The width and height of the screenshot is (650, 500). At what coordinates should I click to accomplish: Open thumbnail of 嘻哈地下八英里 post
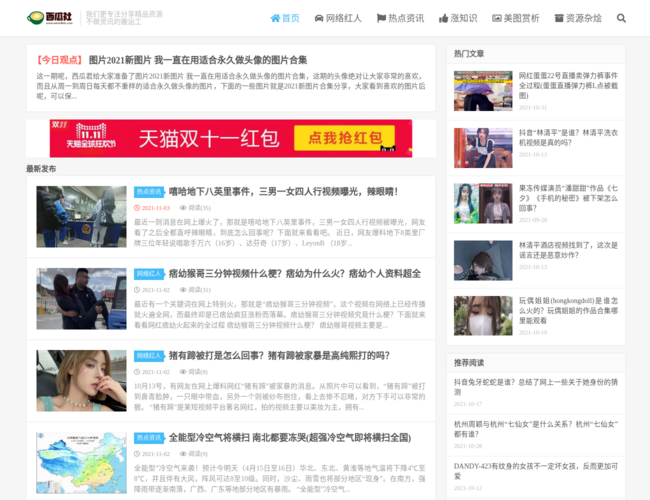pos(81,217)
